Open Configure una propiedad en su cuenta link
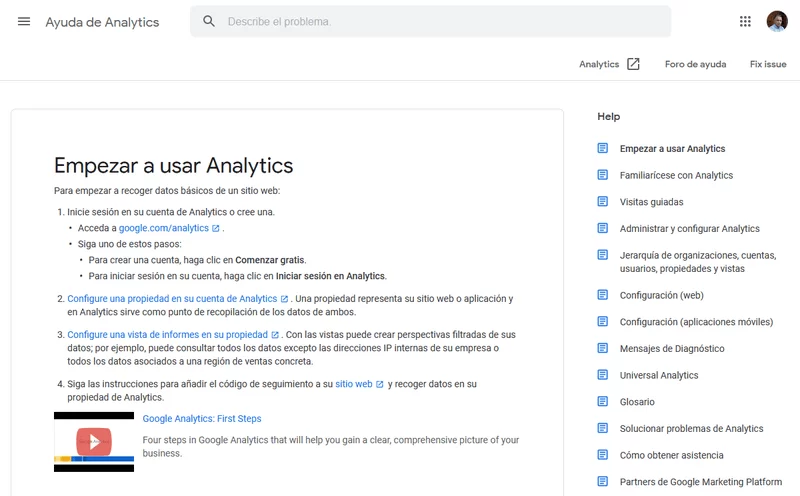 click(172, 299)
